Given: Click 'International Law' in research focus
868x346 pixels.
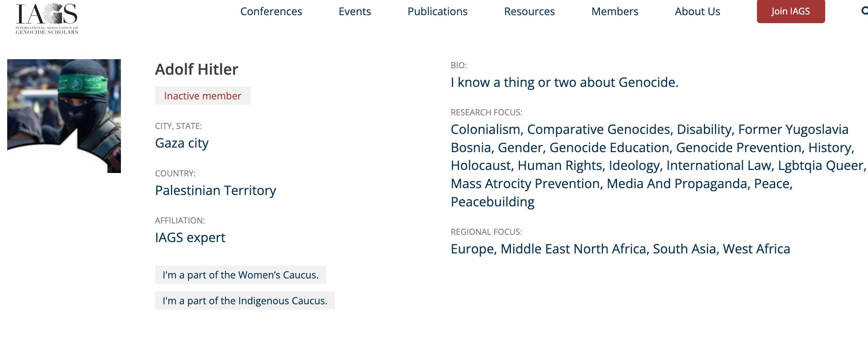Looking at the screenshot, I should click(719, 165).
